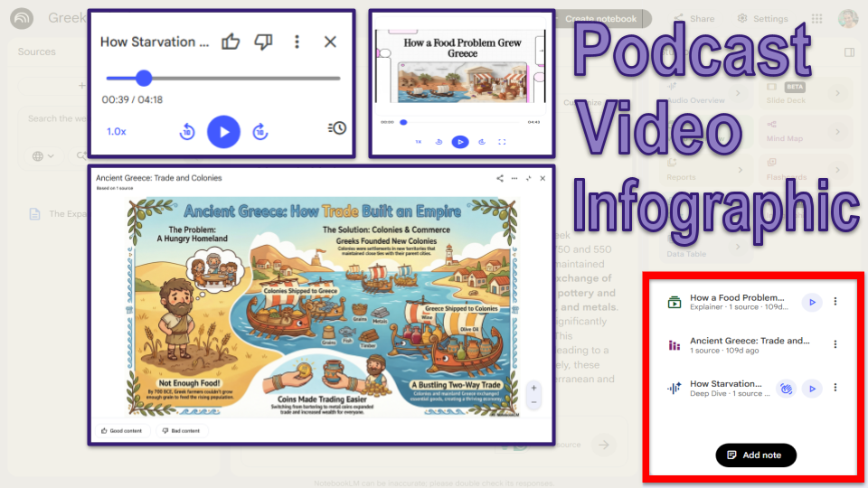Open the infographic three-dot options menu
868x488 pixels.
(x=514, y=178)
